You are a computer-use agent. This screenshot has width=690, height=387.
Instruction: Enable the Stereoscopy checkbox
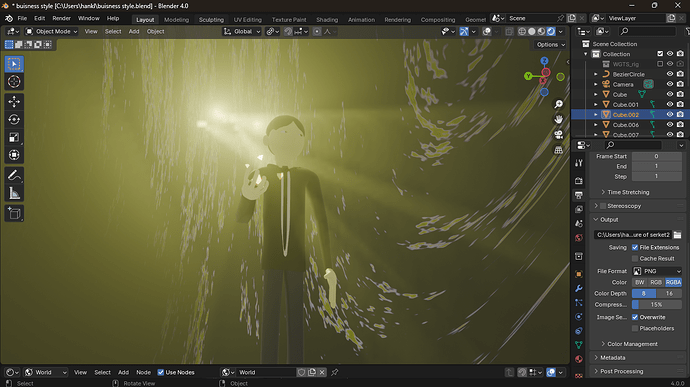click(603, 206)
